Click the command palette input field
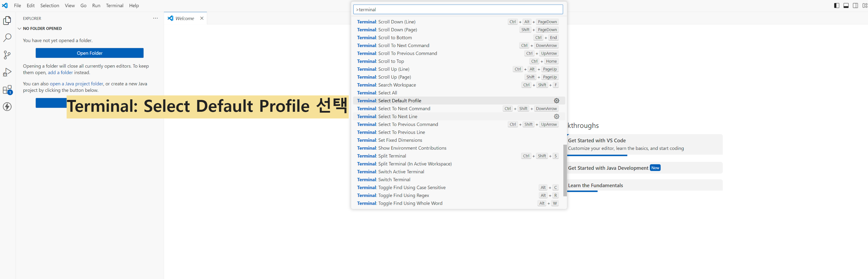 click(458, 10)
